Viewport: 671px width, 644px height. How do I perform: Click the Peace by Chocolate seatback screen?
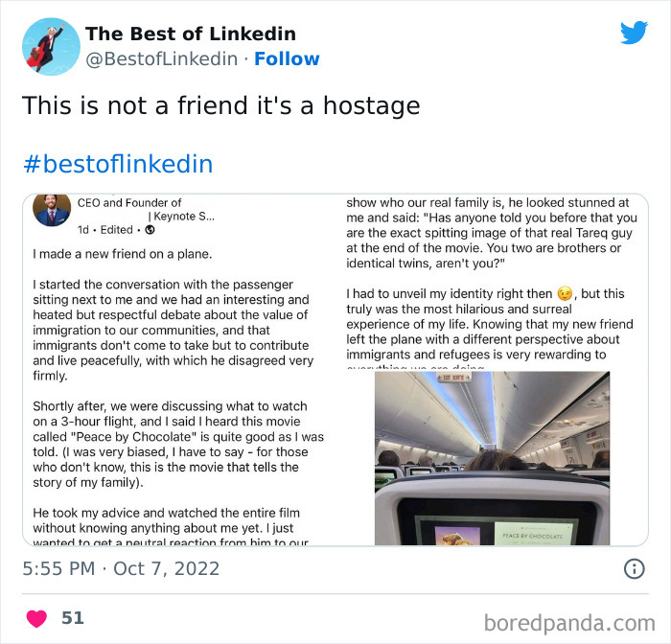coord(498,522)
